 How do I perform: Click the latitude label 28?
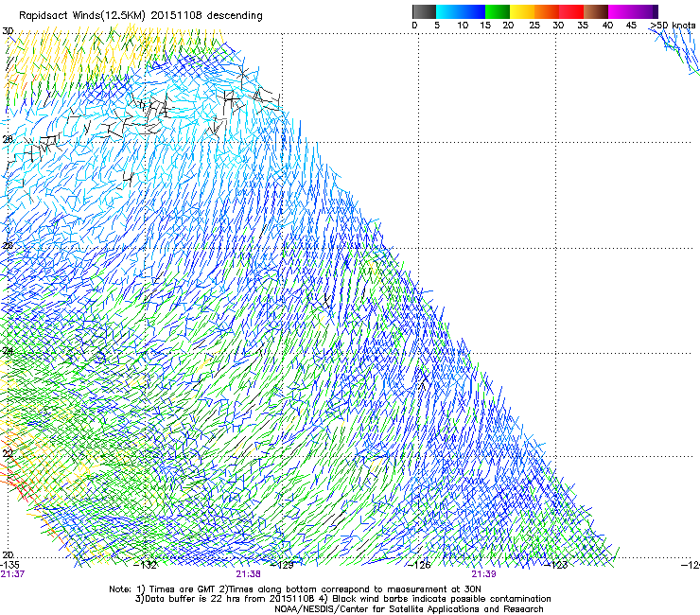click(8, 139)
